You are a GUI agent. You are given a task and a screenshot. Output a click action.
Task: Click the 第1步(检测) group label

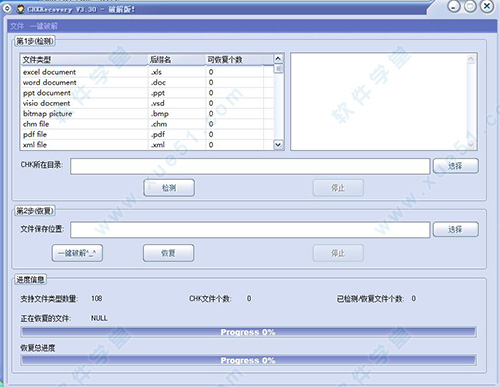[35, 41]
